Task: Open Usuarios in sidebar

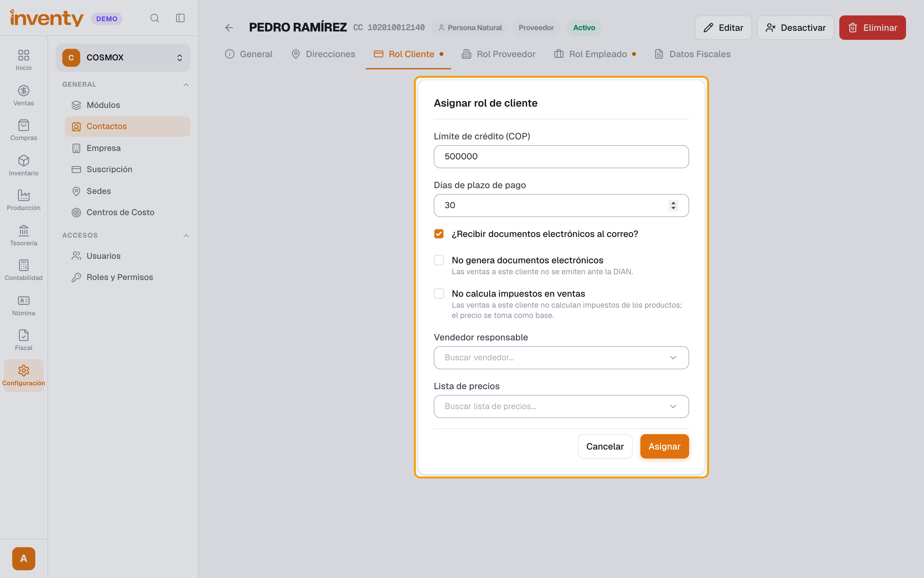Action: point(127,256)
